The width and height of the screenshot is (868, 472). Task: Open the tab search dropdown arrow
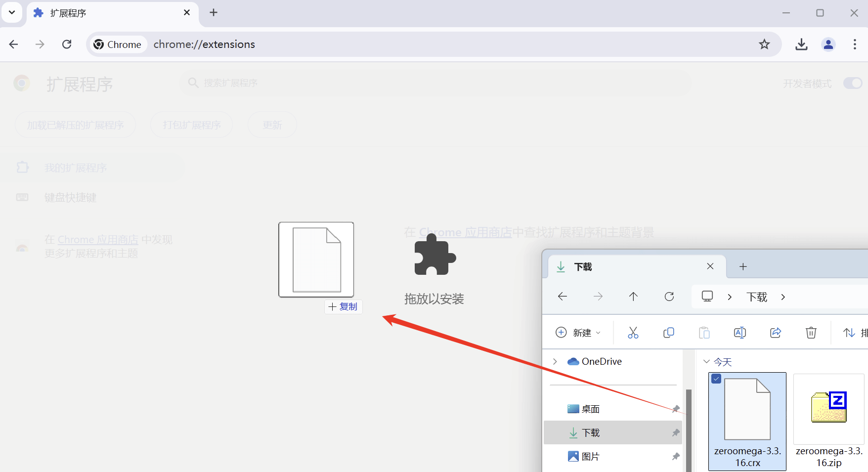pos(12,12)
